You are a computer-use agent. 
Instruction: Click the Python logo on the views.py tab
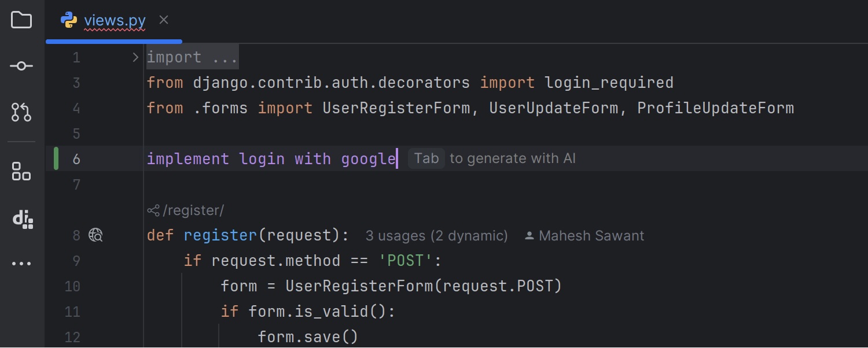pos(69,19)
